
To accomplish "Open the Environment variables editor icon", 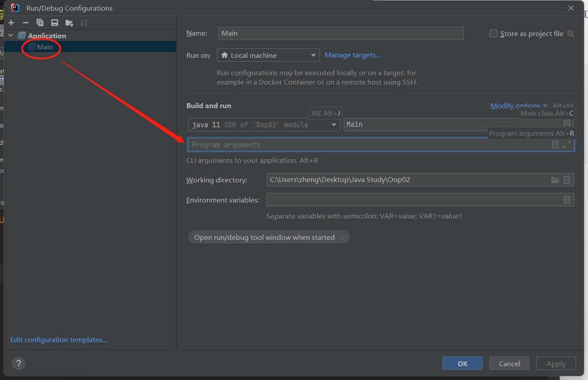I will 567,200.
